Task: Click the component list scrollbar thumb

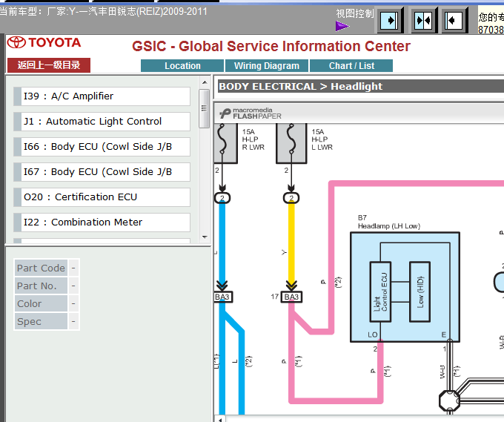Action: [x=204, y=108]
